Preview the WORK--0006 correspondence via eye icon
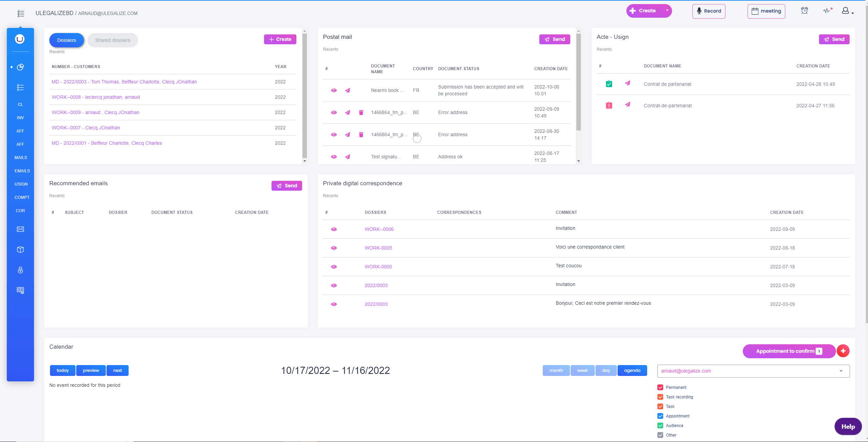This screenshot has width=868, height=442. (x=334, y=229)
